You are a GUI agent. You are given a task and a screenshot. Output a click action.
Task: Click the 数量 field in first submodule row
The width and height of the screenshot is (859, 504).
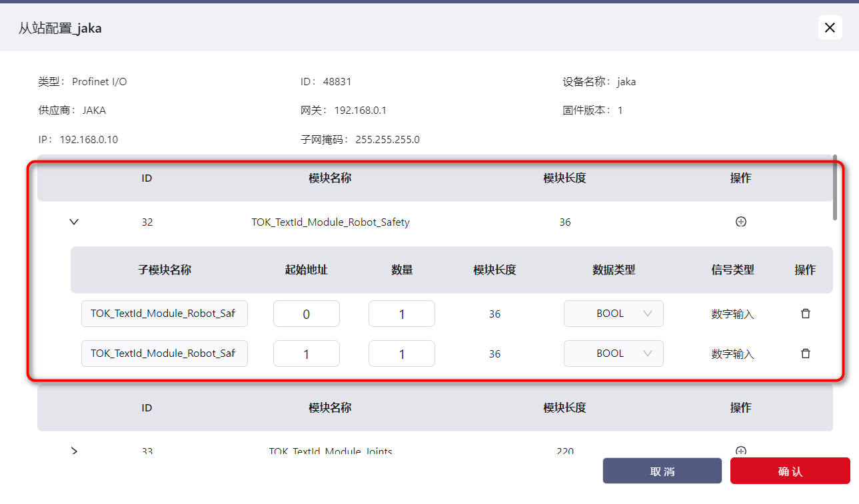[x=401, y=314]
